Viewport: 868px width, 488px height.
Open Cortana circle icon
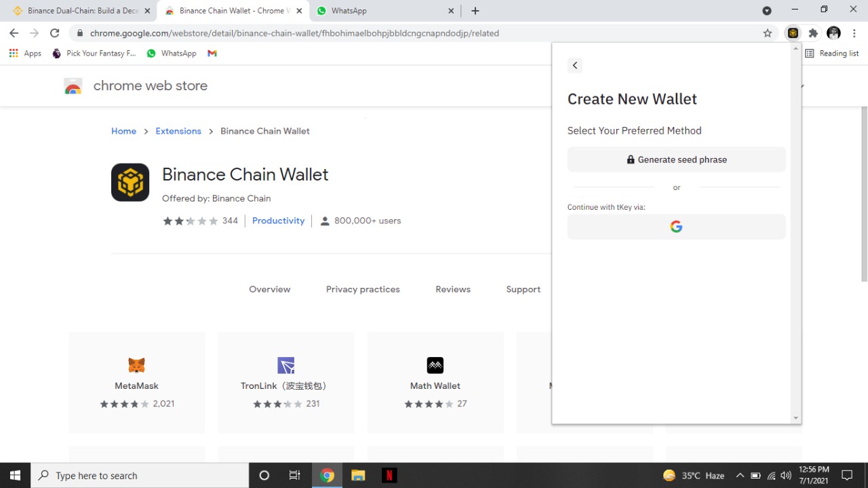click(264, 475)
